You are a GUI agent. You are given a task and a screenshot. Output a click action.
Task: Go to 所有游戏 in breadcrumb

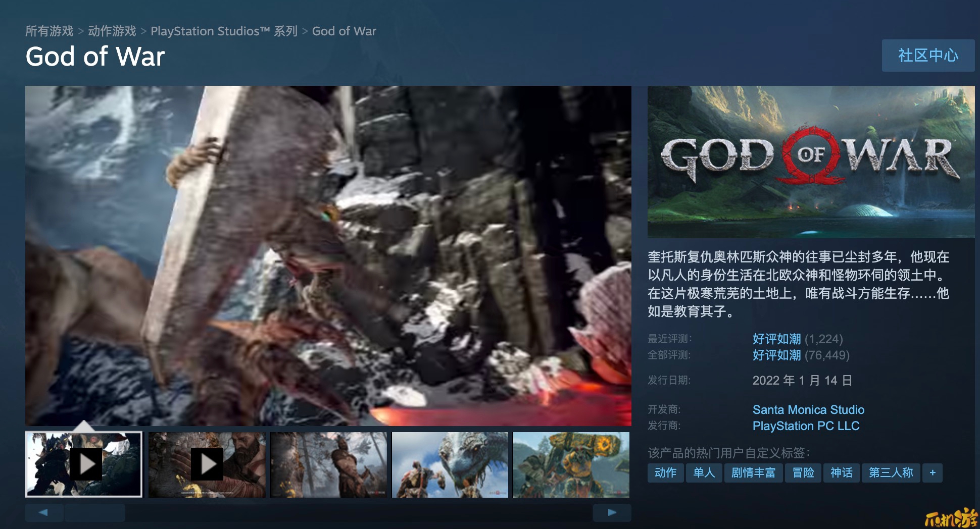50,31
